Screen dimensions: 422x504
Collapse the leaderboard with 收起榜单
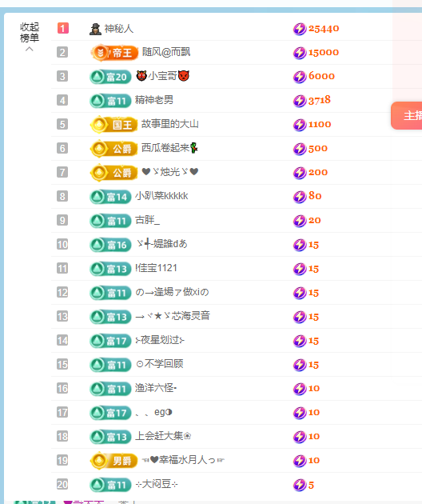click(x=30, y=33)
